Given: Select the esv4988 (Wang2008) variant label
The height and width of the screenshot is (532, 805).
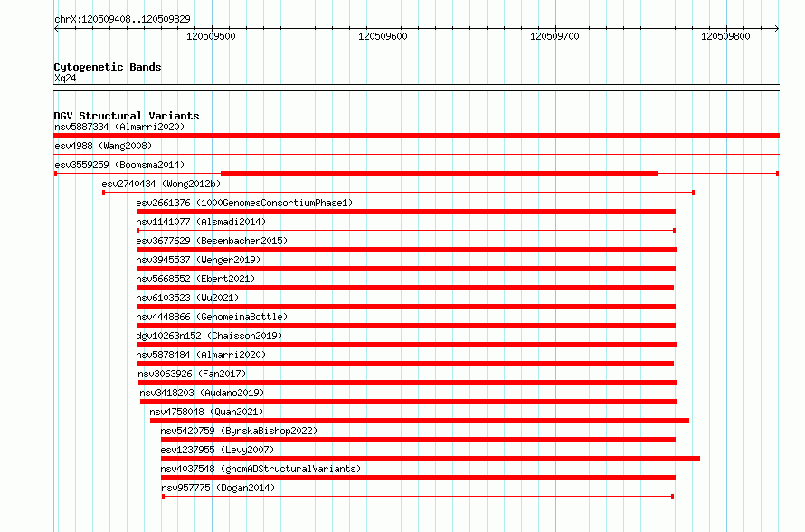Looking at the screenshot, I should point(103,146).
